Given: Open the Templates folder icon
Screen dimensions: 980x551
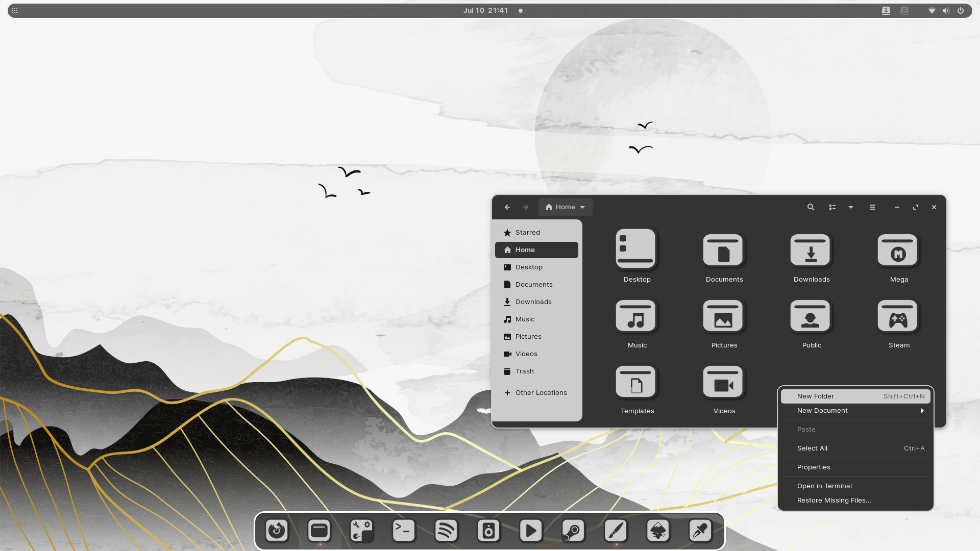Looking at the screenshot, I should (x=636, y=382).
